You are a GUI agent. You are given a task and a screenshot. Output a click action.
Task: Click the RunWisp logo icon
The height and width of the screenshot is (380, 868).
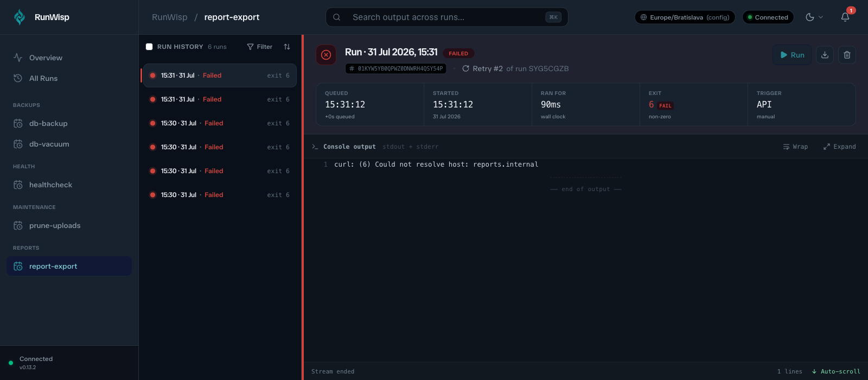[20, 17]
